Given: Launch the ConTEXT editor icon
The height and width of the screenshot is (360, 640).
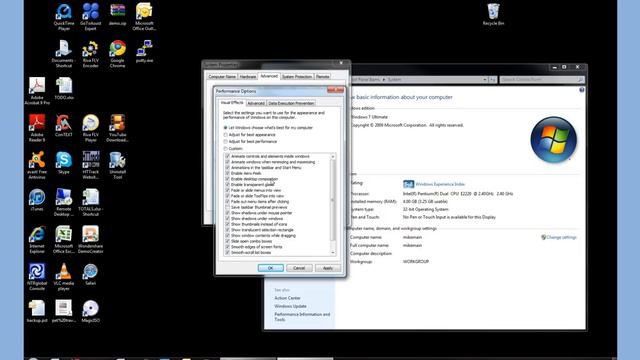Looking at the screenshot, I should [64, 126].
